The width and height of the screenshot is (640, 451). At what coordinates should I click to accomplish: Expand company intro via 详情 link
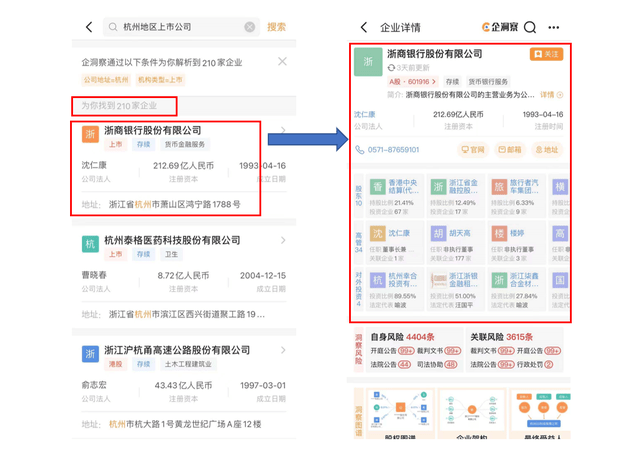tap(551, 95)
